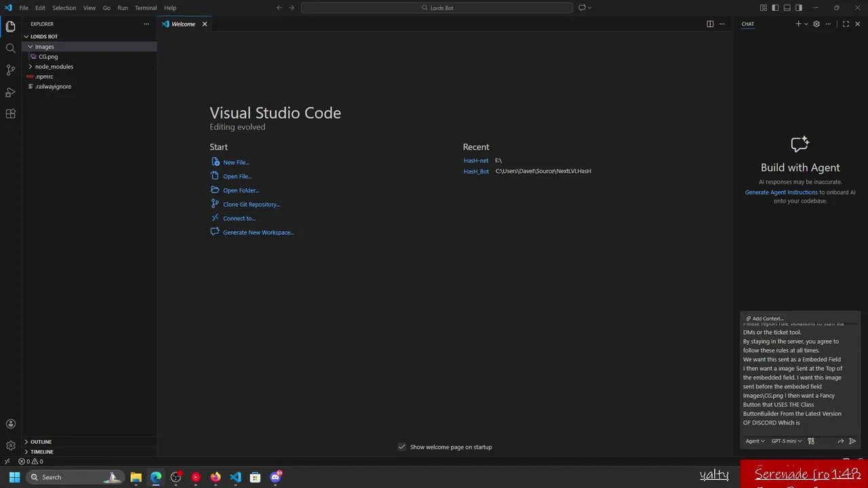Open the View menu
868x488 pixels.
click(90, 8)
